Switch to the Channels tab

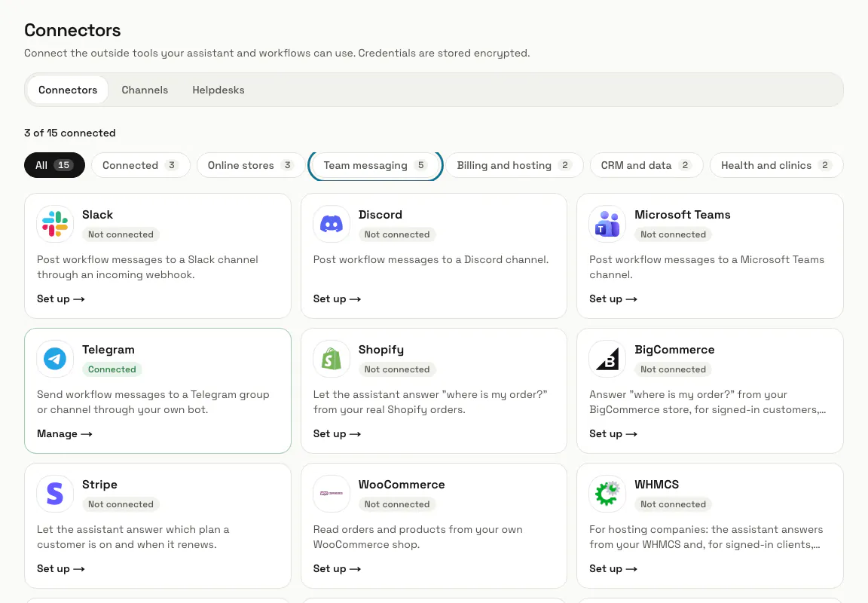tap(145, 90)
